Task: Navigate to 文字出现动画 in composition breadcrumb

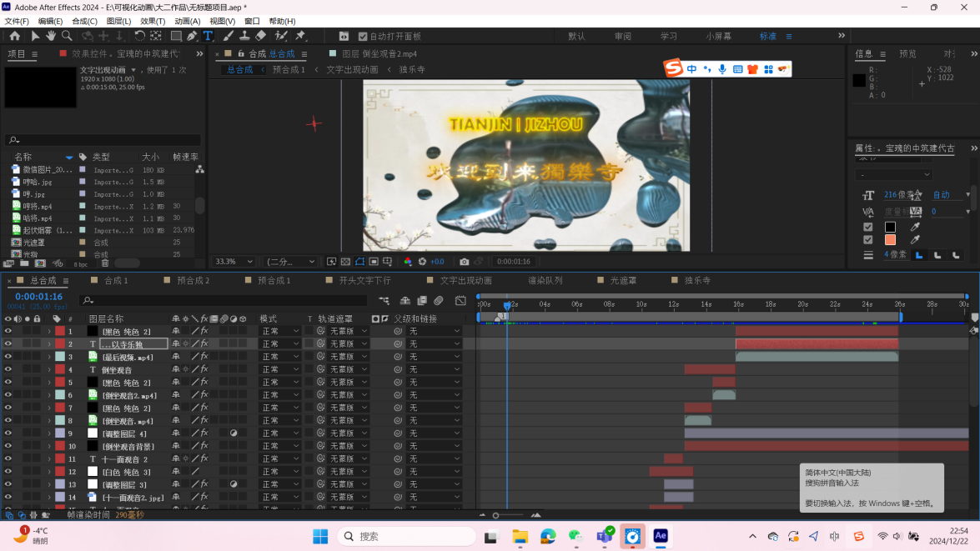Action: point(352,70)
